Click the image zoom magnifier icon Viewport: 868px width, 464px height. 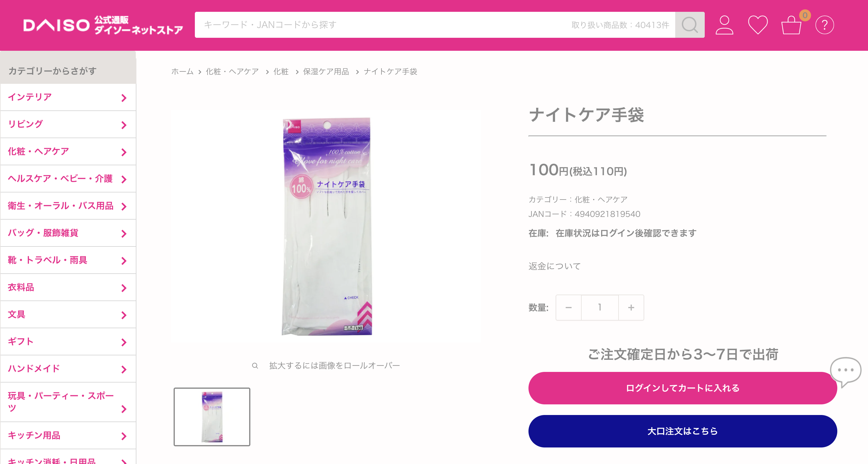point(255,366)
